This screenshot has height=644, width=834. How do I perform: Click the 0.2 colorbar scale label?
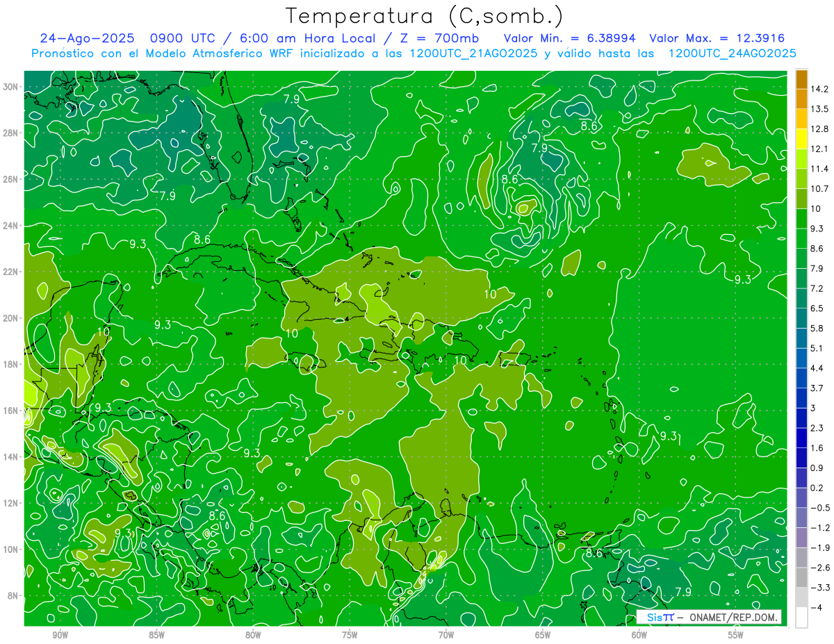[818, 488]
